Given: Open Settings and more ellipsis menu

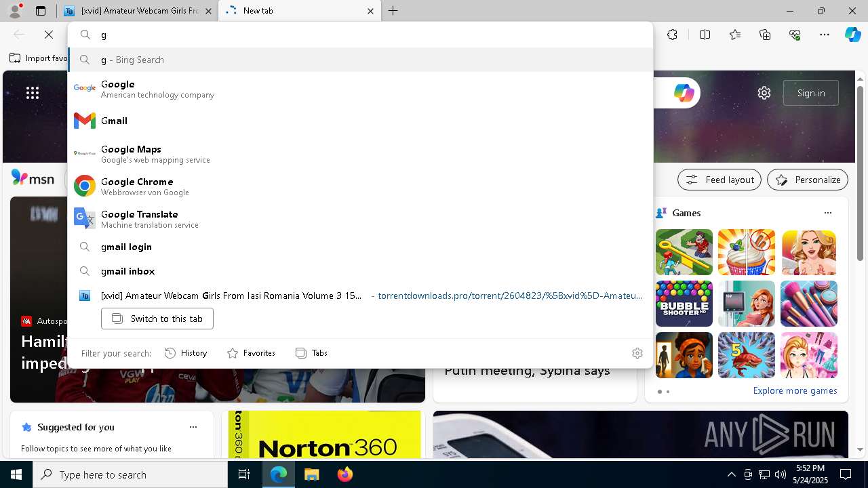Looking at the screenshot, I should click(x=825, y=35).
